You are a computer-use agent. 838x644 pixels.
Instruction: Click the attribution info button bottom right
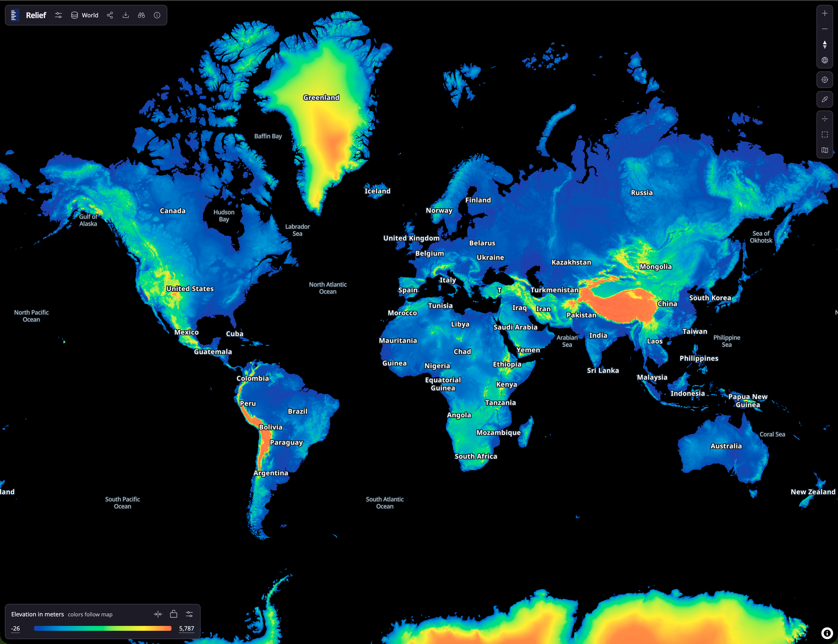click(827, 633)
